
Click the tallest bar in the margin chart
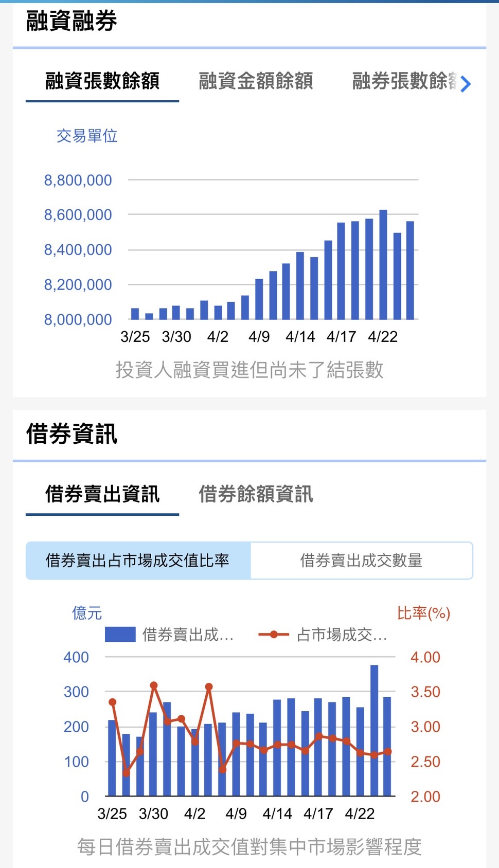tap(383, 265)
